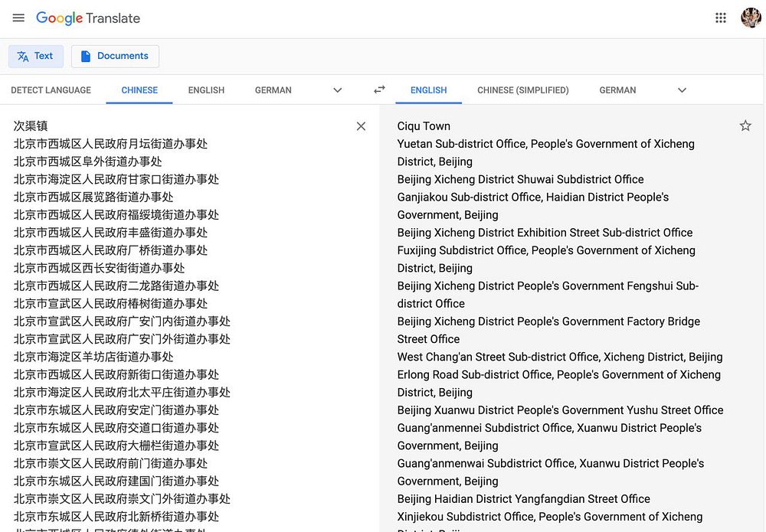
Task: Click source line 北京市东城区人民政府北新桥街道办事处
Action: point(116,517)
